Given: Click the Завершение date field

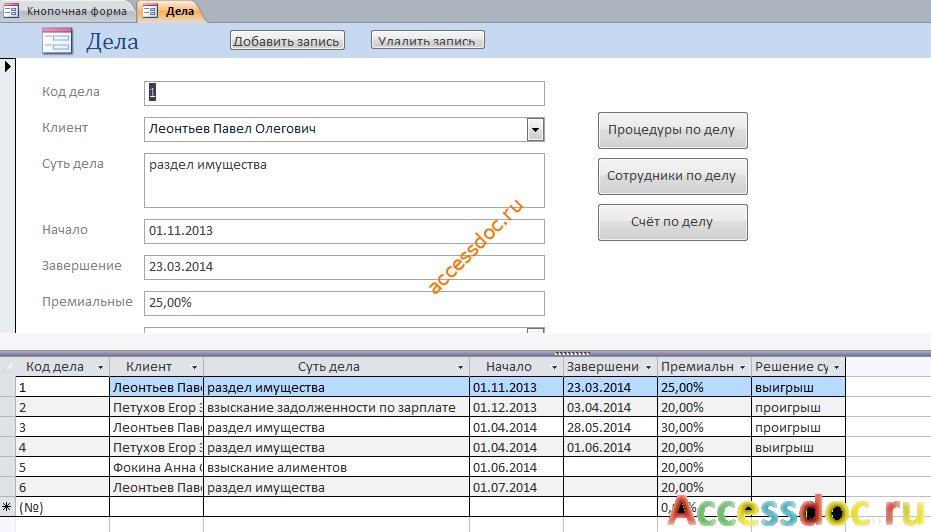Looking at the screenshot, I should [344, 267].
